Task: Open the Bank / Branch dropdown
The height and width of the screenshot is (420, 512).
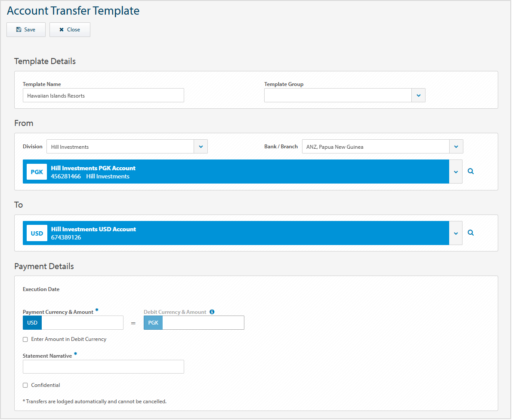Action: [456, 146]
